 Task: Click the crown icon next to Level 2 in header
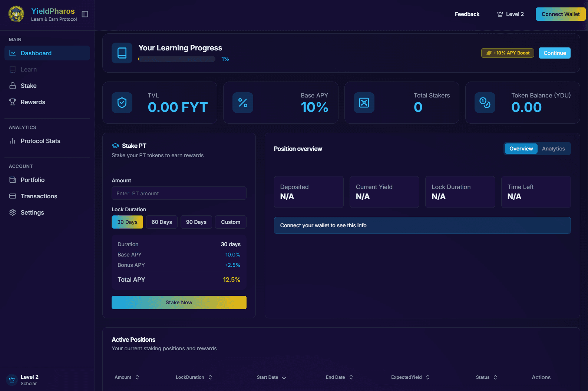coord(500,14)
